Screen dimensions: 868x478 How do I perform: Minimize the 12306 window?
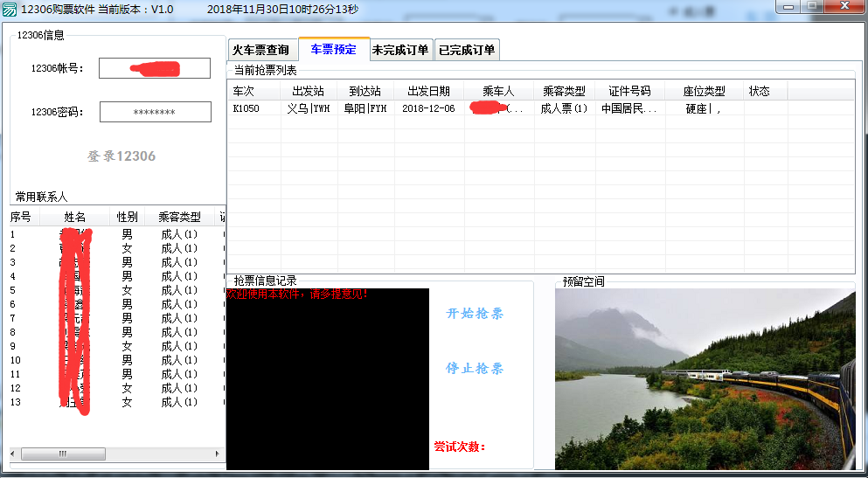point(789,7)
